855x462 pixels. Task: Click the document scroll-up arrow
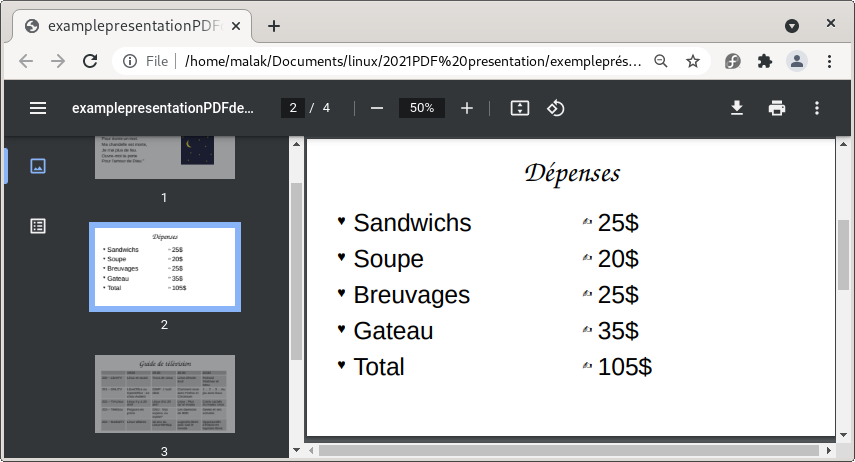tap(844, 144)
